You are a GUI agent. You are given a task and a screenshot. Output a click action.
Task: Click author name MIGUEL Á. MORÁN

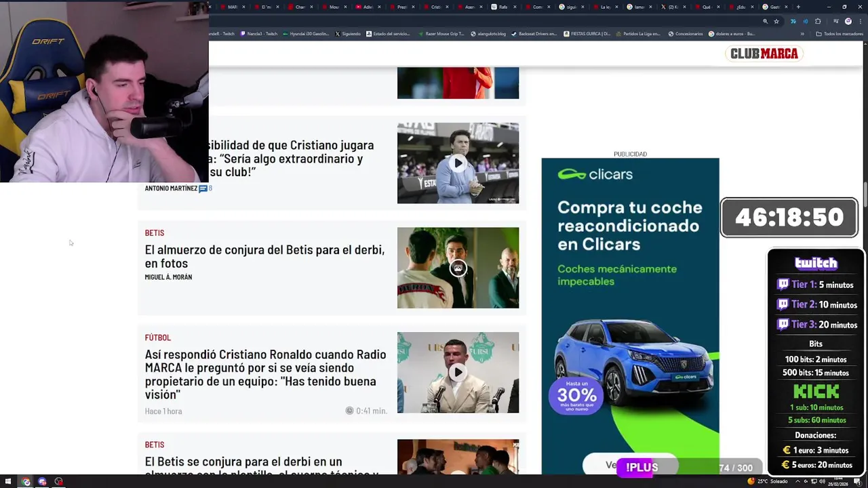[x=168, y=277]
